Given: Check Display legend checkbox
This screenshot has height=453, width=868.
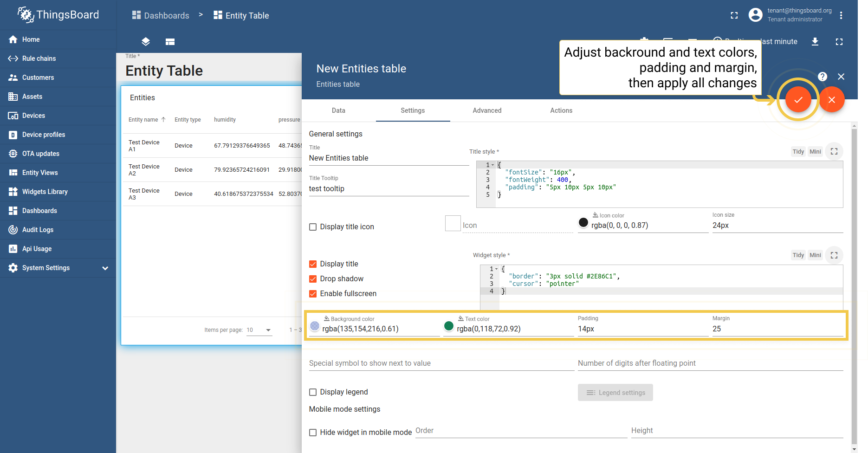Looking at the screenshot, I should pyautogui.click(x=313, y=392).
